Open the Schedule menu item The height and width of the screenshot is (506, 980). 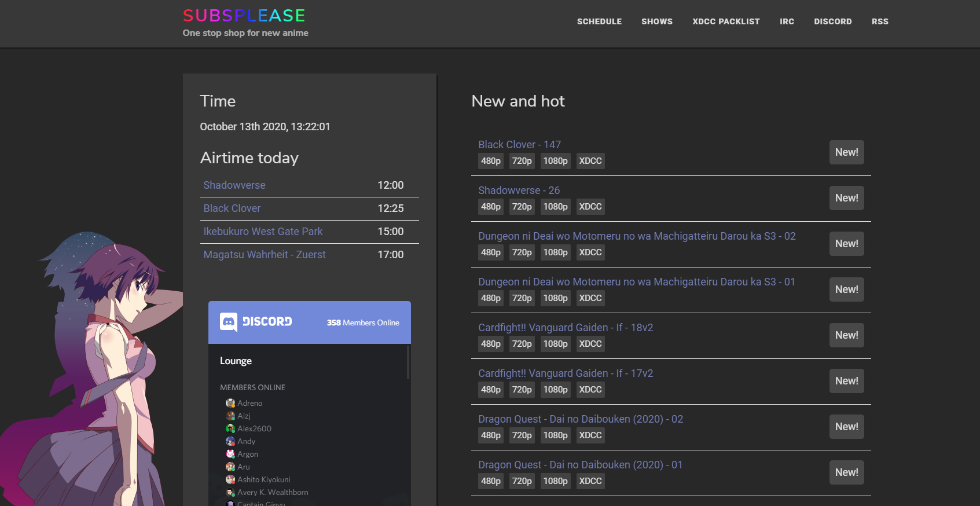(599, 21)
